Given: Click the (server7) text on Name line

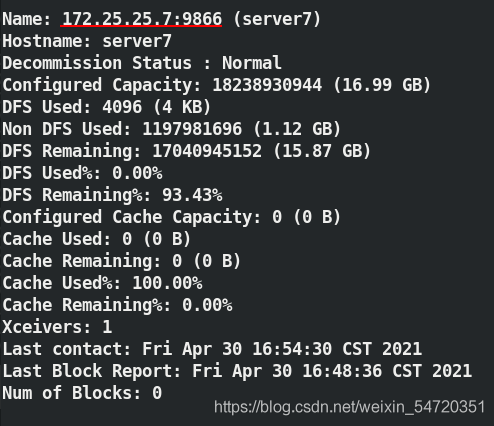Looking at the screenshot, I should pos(277,19).
